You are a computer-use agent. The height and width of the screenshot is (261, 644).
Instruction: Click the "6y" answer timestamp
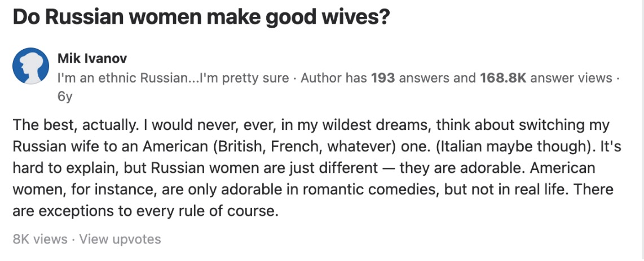coord(65,96)
